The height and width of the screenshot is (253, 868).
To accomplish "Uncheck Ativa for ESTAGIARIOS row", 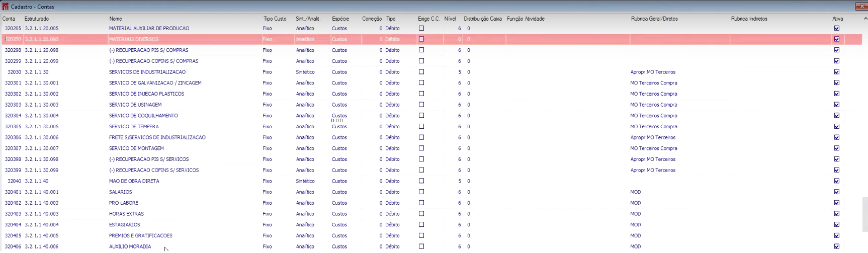I will (837, 225).
